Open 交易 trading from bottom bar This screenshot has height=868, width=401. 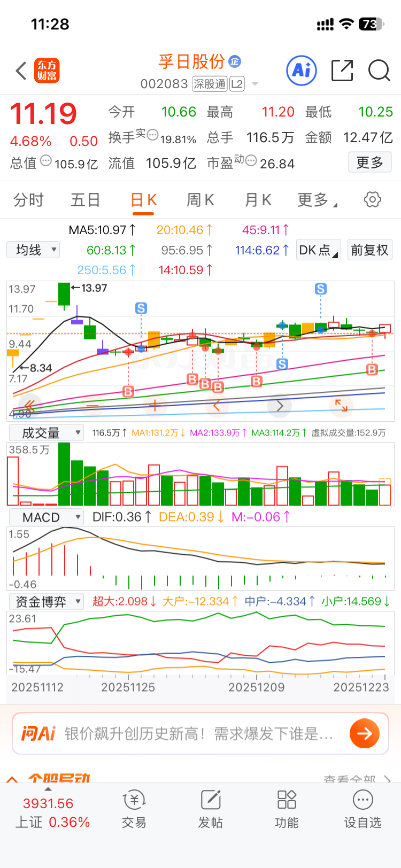pyautogui.click(x=134, y=810)
